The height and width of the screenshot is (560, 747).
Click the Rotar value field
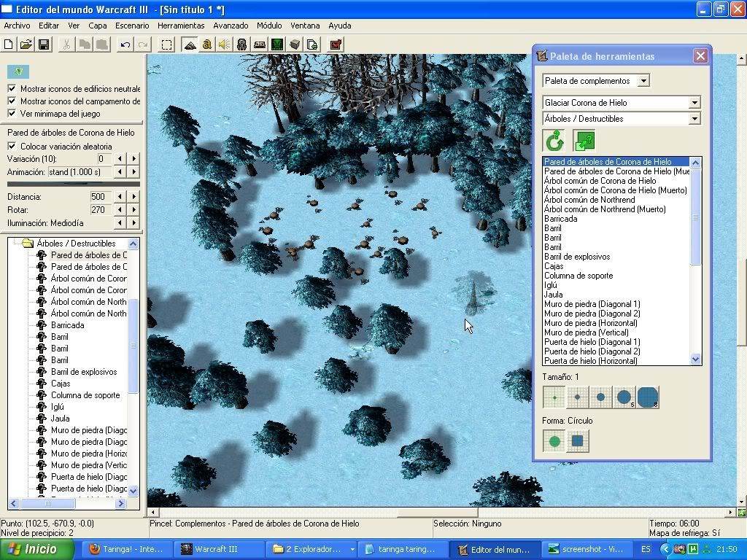coord(100,209)
